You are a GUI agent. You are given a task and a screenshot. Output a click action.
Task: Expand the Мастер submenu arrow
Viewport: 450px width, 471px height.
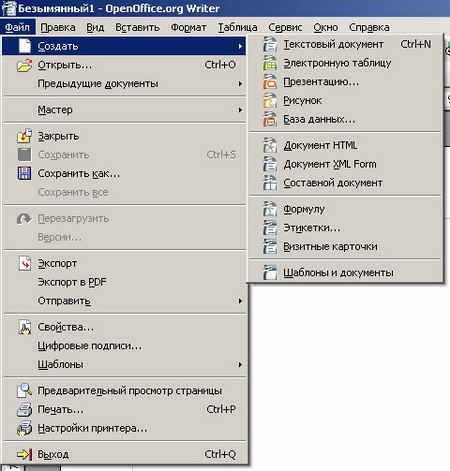[240, 110]
